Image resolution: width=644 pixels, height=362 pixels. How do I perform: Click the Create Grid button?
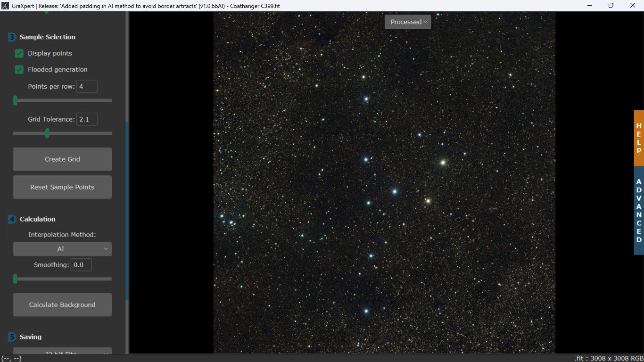[62, 159]
